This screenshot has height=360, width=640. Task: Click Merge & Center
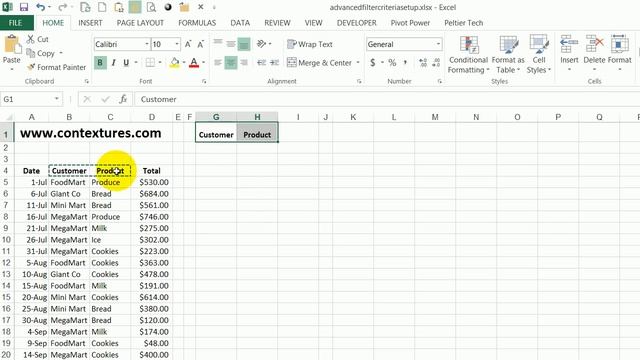(x=319, y=62)
